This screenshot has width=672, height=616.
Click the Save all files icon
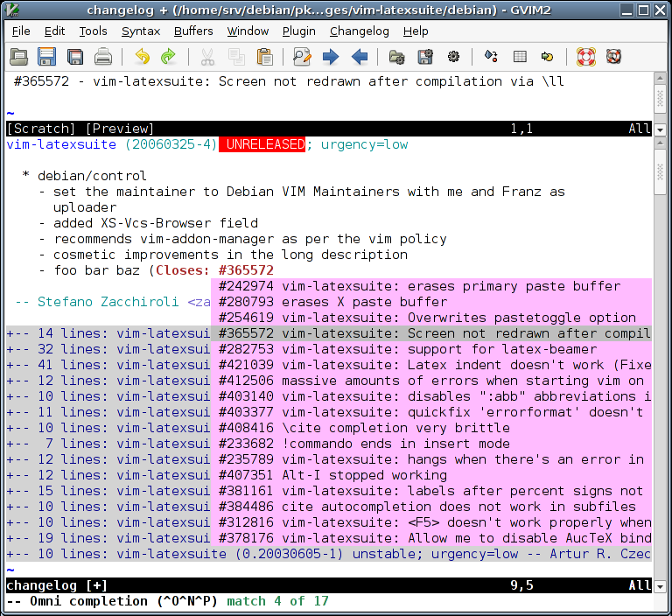(75, 57)
